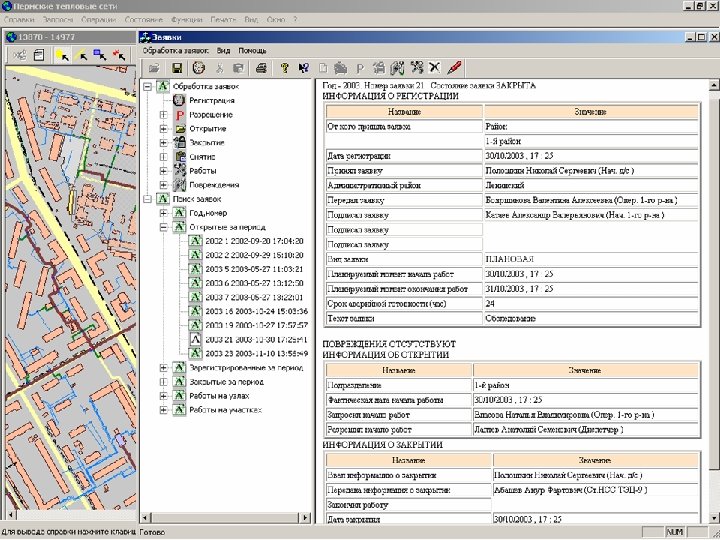Select the yellow arrow pointer map tool
The width and height of the screenshot is (720, 540).
click(63, 57)
